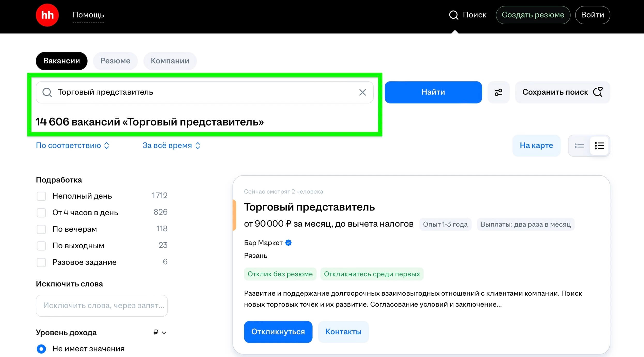Click the verified badge next to Бар Маркет
The height and width of the screenshot is (357, 644).
pyautogui.click(x=288, y=243)
